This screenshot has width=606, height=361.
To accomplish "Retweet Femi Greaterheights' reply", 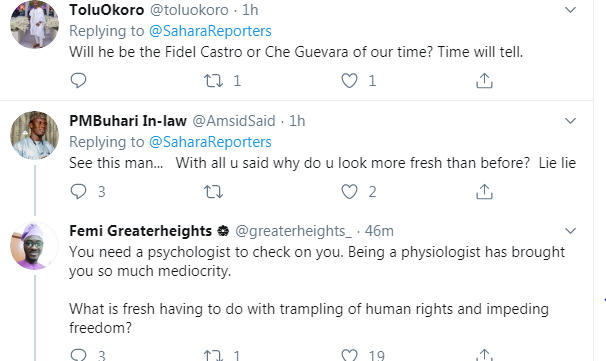I will [x=213, y=355].
